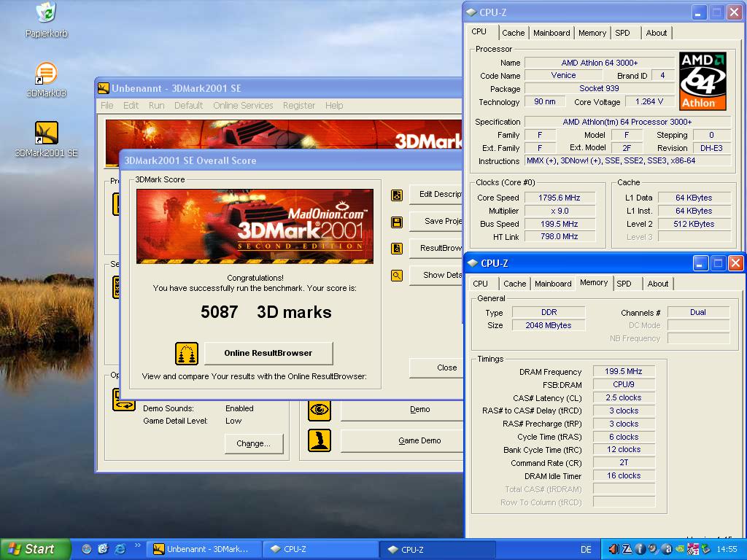Open the Online Services menu

(x=243, y=106)
